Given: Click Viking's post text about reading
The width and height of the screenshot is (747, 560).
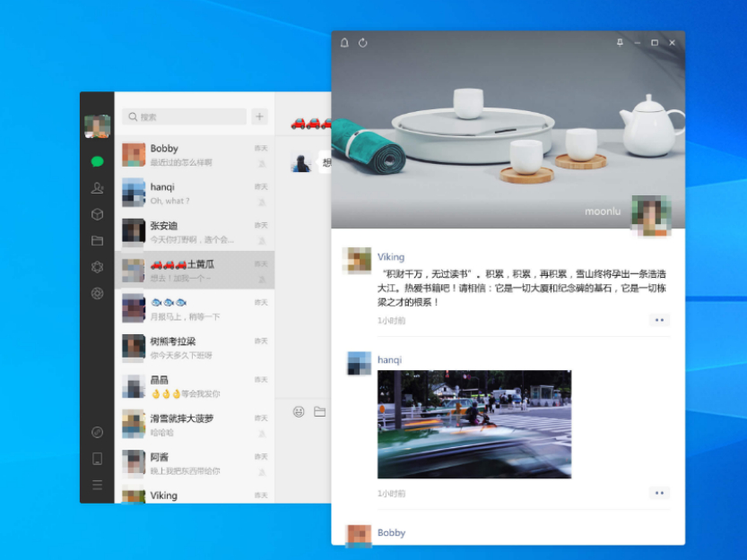Looking at the screenshot, I should point(522,288).
